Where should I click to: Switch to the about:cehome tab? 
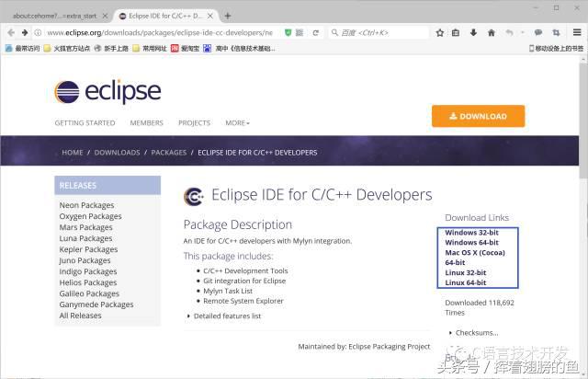pyautogui.click(x=55, y=16)
